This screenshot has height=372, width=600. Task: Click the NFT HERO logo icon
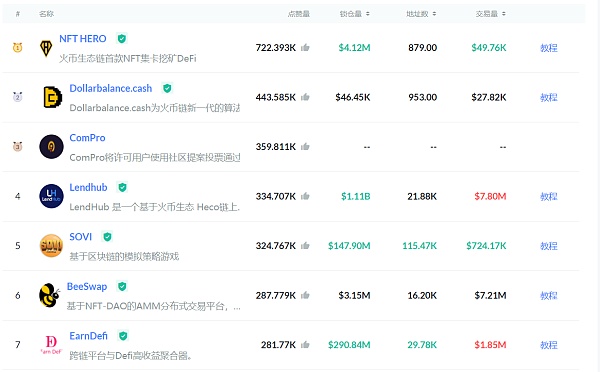pyautogui.click(x=46, y=48)
